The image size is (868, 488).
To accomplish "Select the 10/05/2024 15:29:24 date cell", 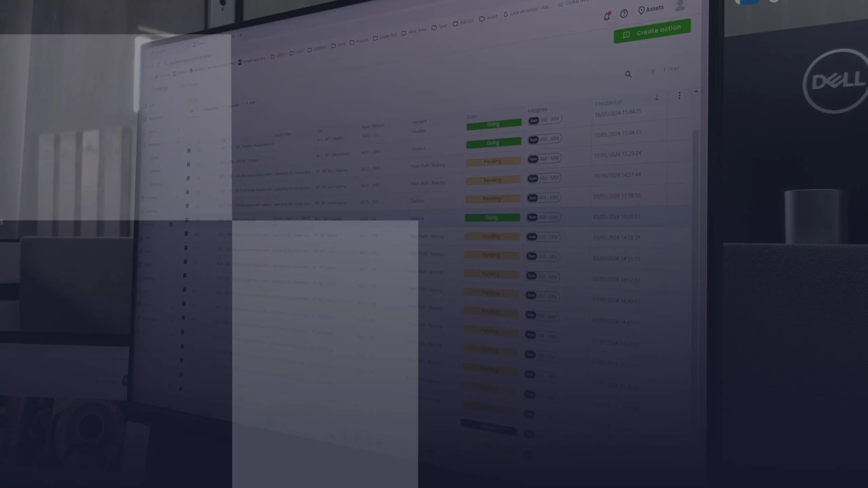I will (617, 154).
